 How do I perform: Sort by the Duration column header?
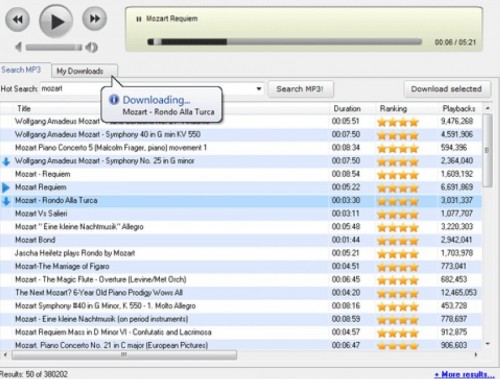click(x=347, y=108)
